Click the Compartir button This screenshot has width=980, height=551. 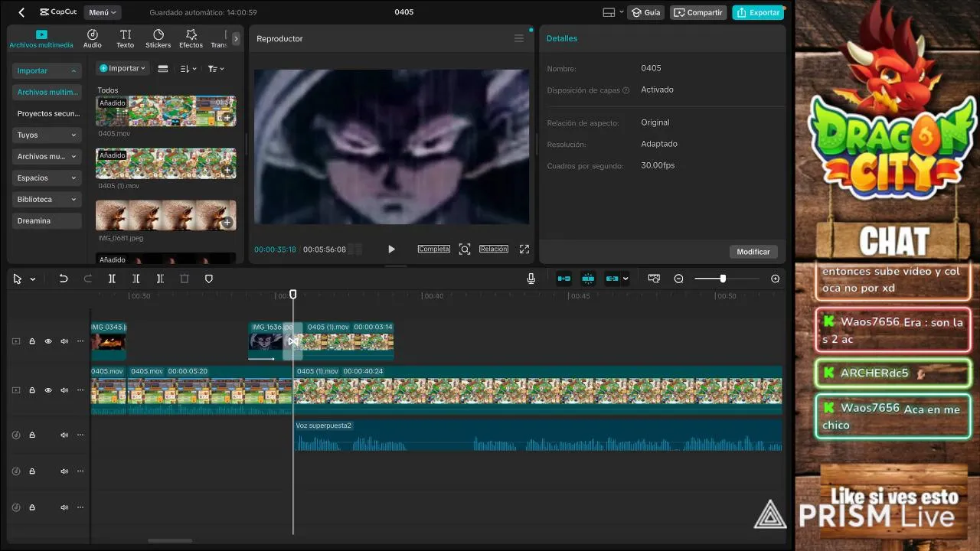[x=697, y=12]
